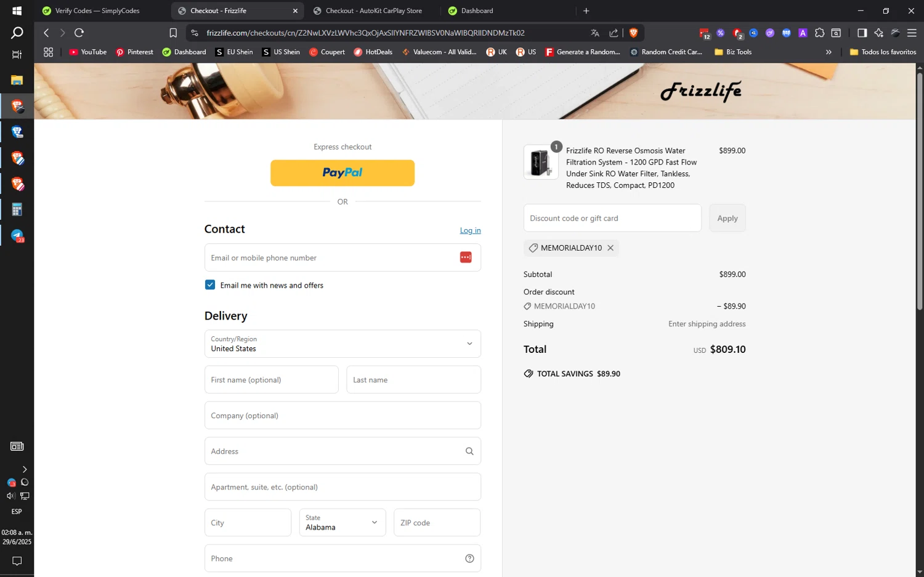Viewport: 924px width, 577px height.
Task: Bookmark this page with the bookmark icon
Action: (x=173, y=33)
